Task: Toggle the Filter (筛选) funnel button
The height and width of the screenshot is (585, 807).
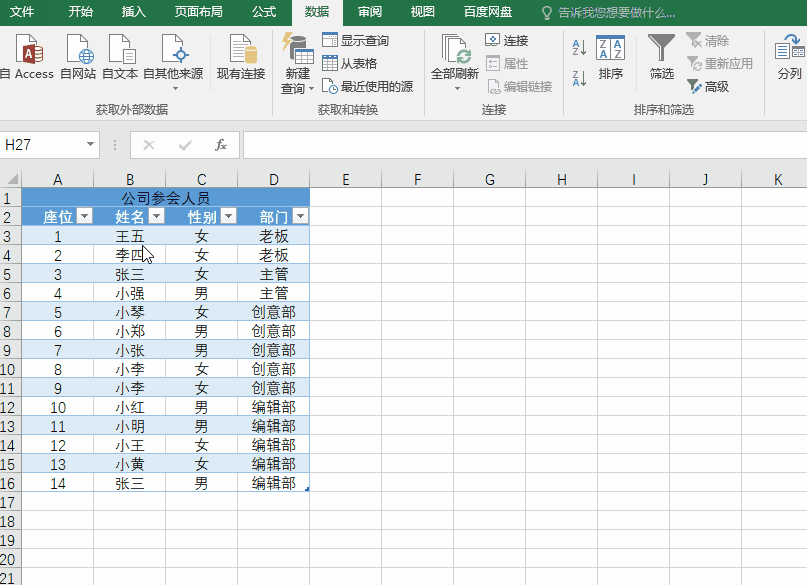Action: pyautogui.click(x=661, y=57)
